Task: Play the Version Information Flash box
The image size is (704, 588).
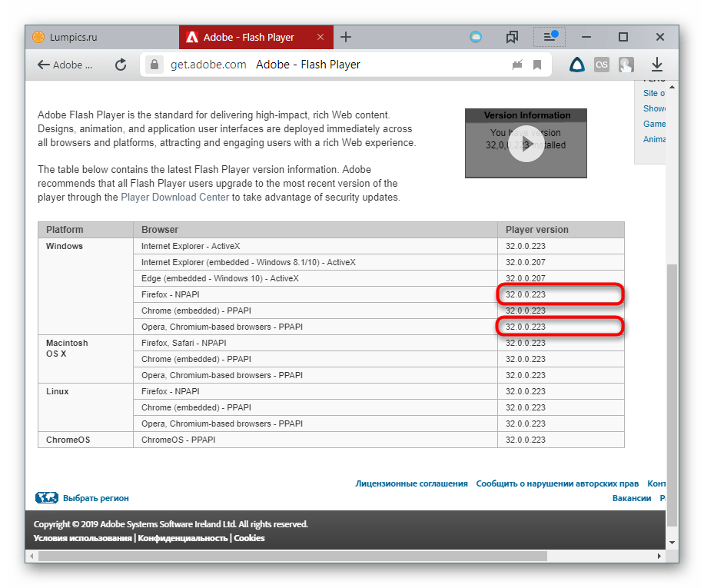Action: pos(526,144)
